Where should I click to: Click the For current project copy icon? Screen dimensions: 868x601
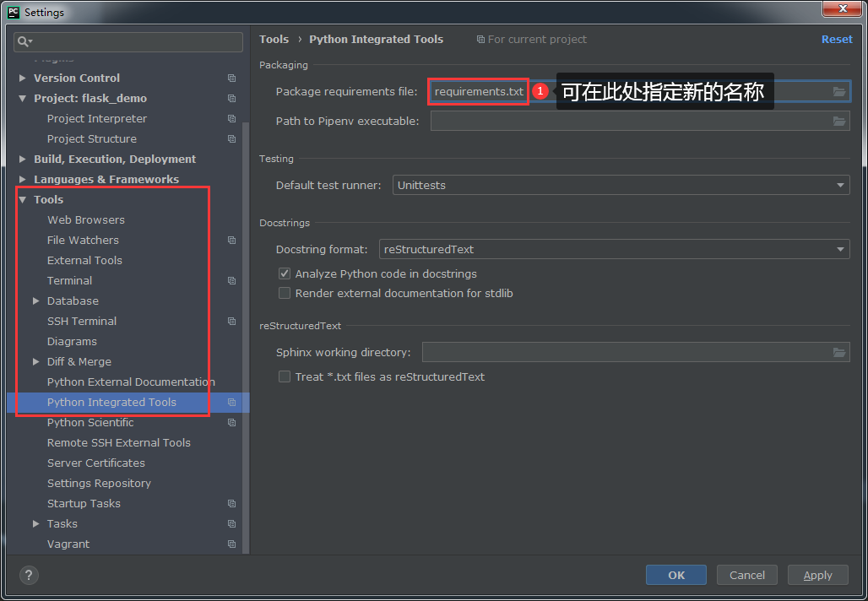point(480,40)
